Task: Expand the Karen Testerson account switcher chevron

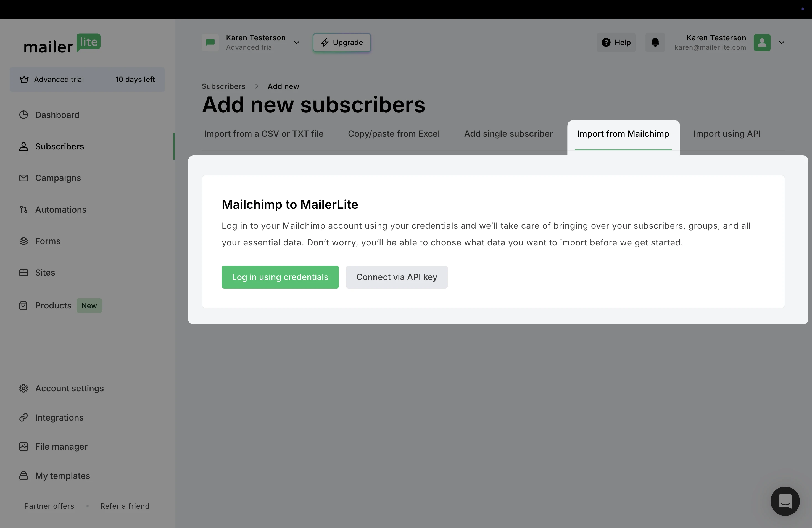Action: (x=296, y=43)
